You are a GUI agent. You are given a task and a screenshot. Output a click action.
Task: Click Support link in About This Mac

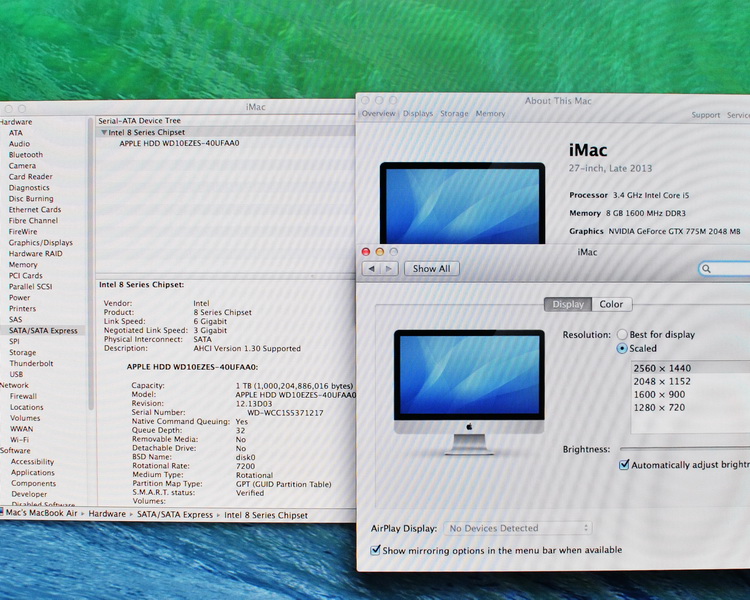coord(706,115)
